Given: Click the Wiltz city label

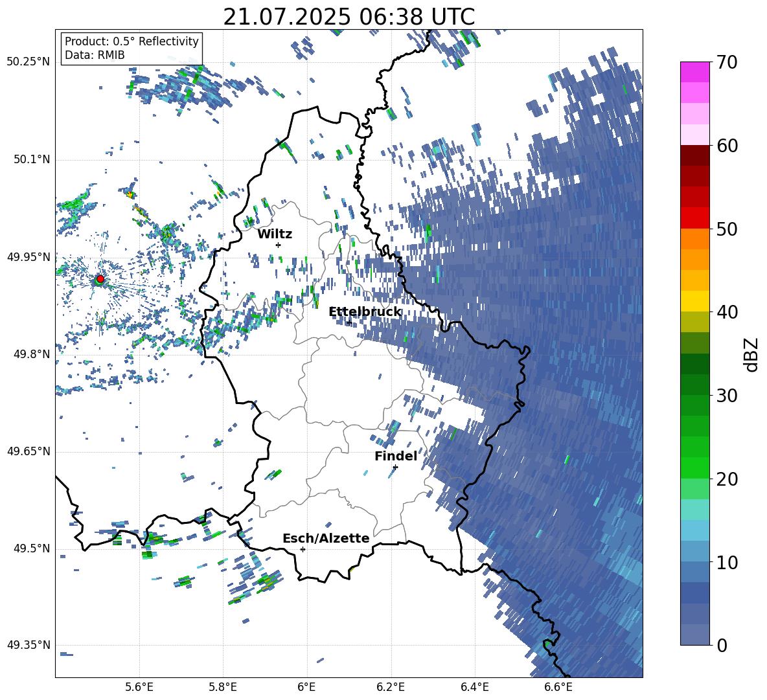Looking at the screenshot, I should [275, 234].
